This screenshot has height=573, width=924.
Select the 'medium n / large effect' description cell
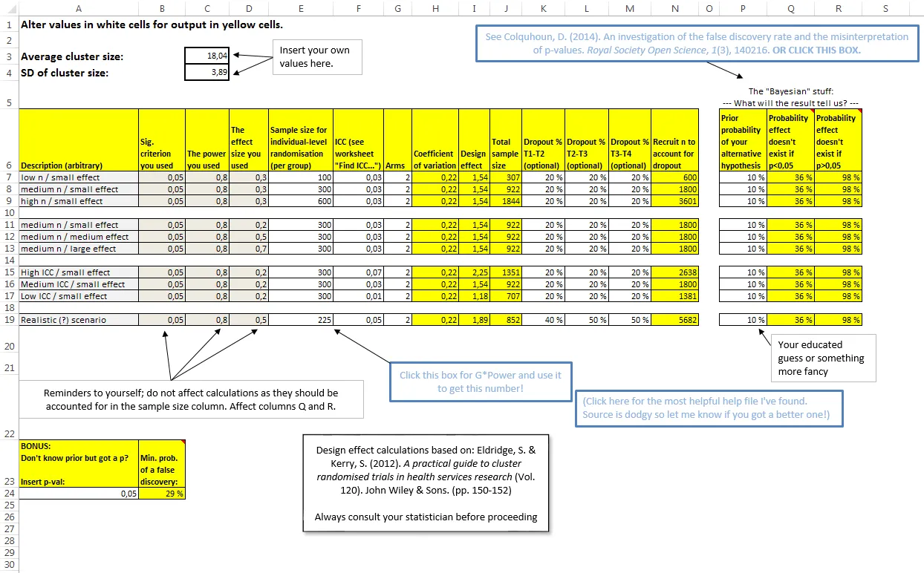click(79, 249)
